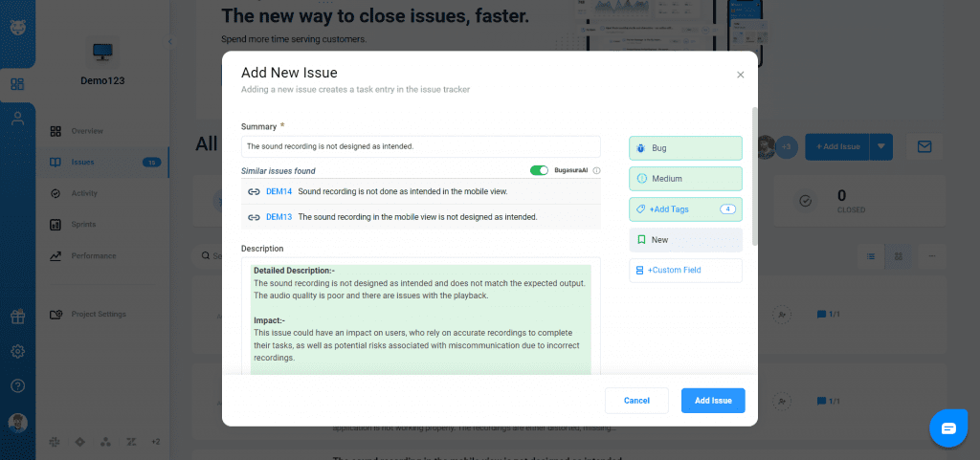Click the dialog's vertical scrollbar
The width and height of the screenshot is (980, 460).
(754, 175)
